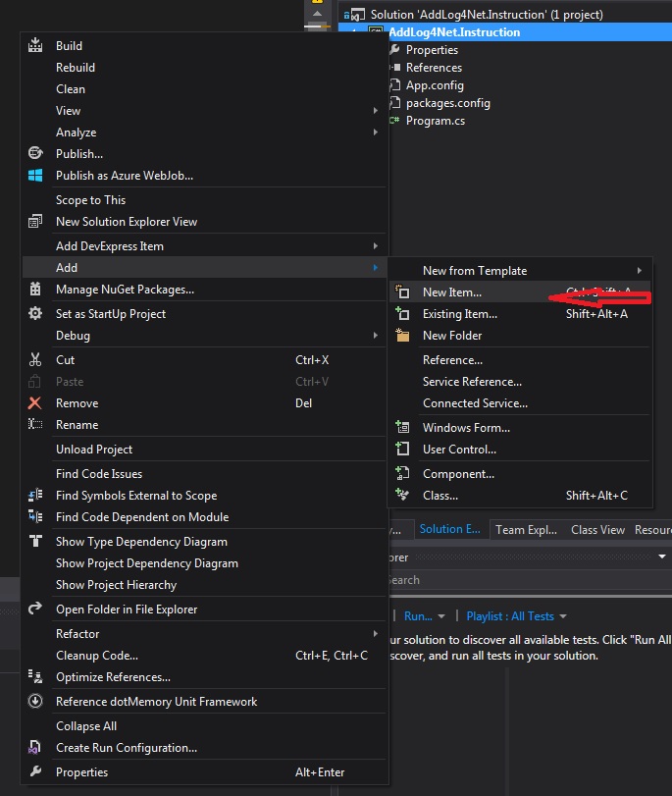Open the Run dropdown in Test Explorer

[425, 616]
